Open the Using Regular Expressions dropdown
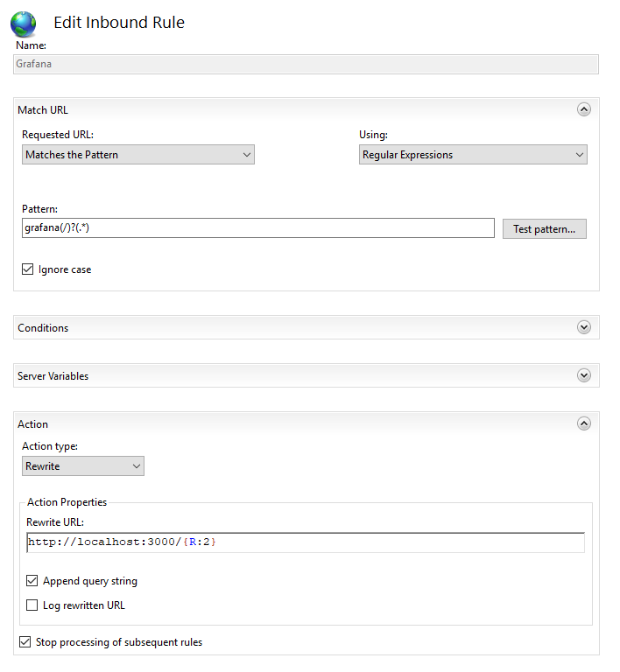Image resolution: width=620 pixels, height=672 pixels. point(473,155)
